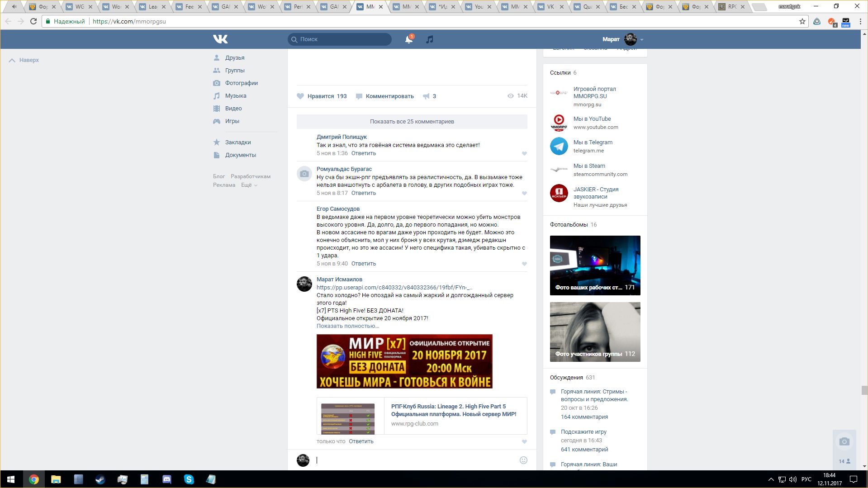This screenshot has height=488, width=868.
Task: Click the share megaphone icon
Action: click(426, 96)
